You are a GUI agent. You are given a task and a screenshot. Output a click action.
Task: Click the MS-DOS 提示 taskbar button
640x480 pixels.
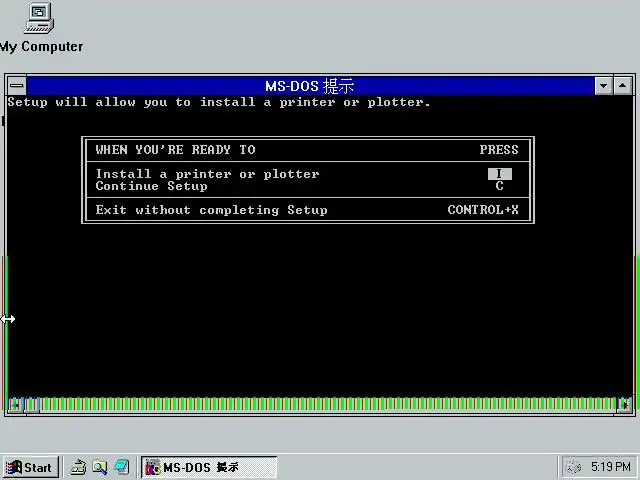click(x=209, y=467)
